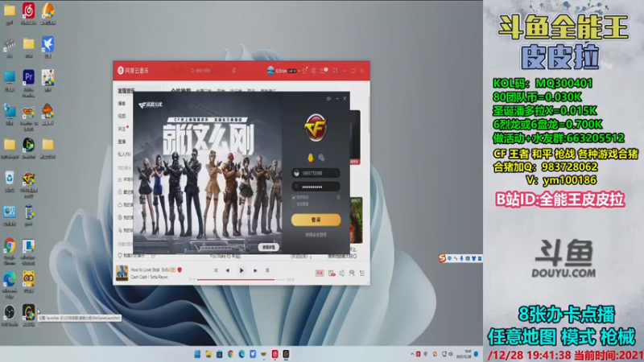Open quick secure login link in CF launcher

point(316,235)
